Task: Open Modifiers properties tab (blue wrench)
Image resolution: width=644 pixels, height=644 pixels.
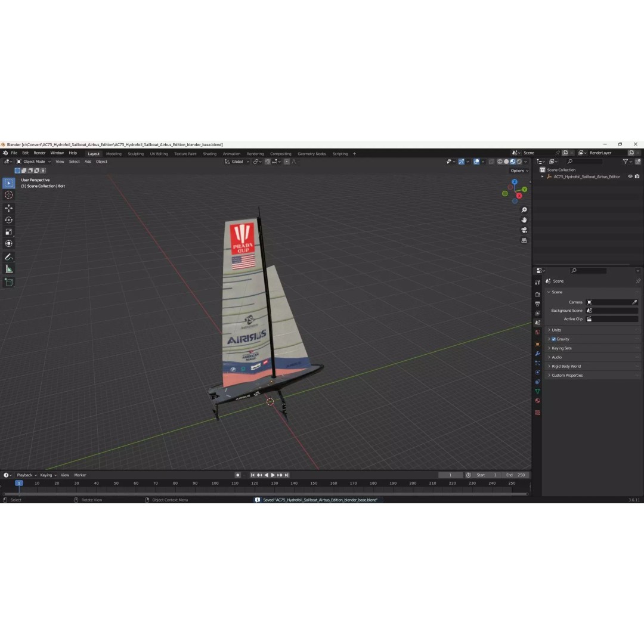Action: coord(537,354)
